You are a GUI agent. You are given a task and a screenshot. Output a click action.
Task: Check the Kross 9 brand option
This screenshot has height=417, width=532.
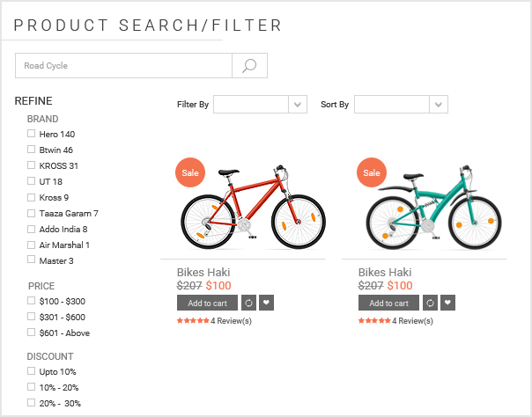32,197
